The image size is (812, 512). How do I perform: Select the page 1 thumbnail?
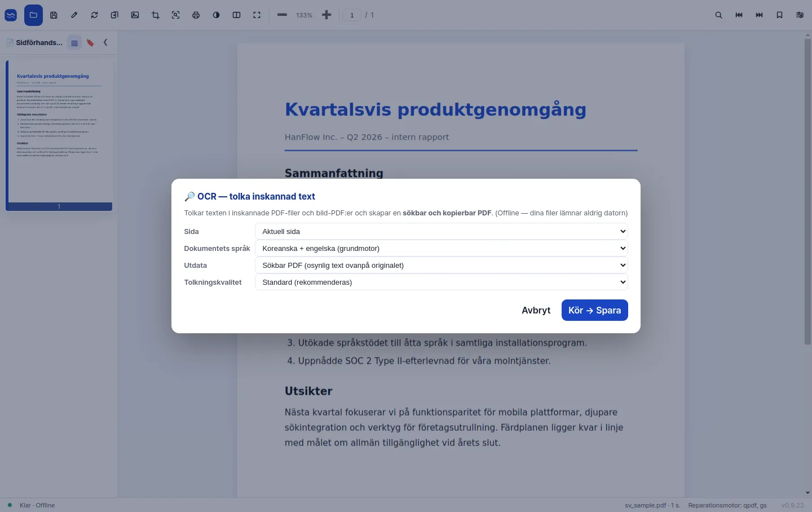coord(59,135)
